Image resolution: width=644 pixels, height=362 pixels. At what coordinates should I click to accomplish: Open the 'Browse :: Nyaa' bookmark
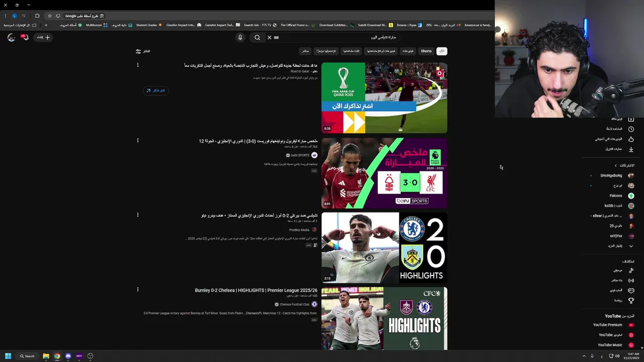409,25
